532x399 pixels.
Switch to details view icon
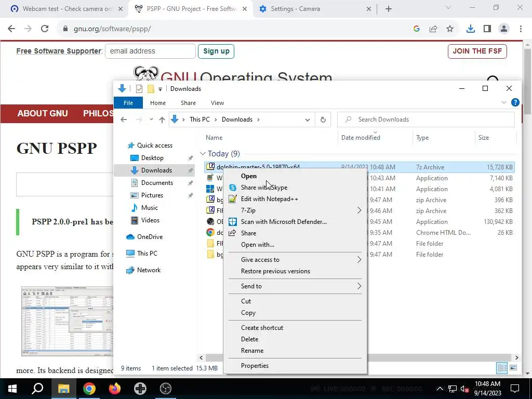click(x=502, y=368)
